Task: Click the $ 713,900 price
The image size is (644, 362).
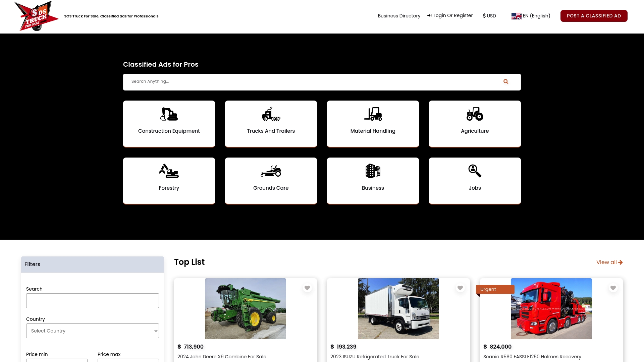Action: tap(191, 347)
